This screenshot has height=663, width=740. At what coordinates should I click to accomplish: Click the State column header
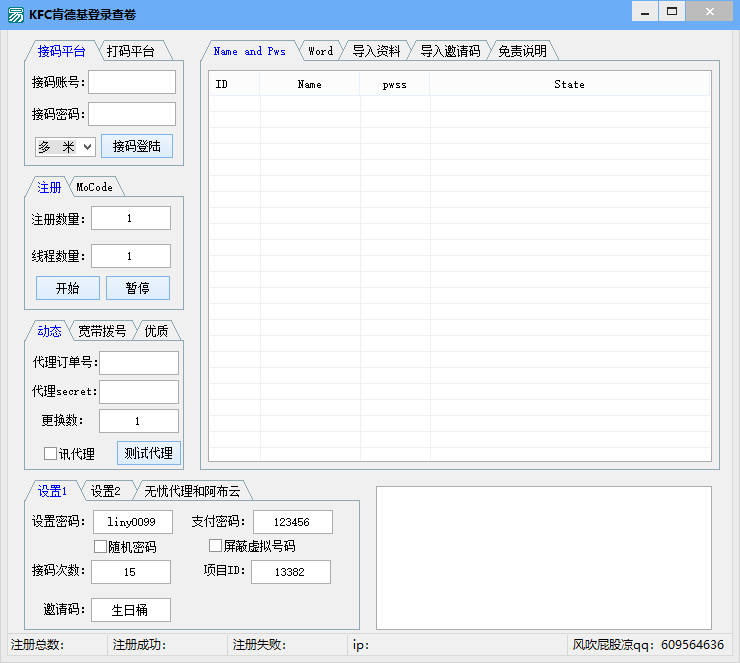click(570, 84)
